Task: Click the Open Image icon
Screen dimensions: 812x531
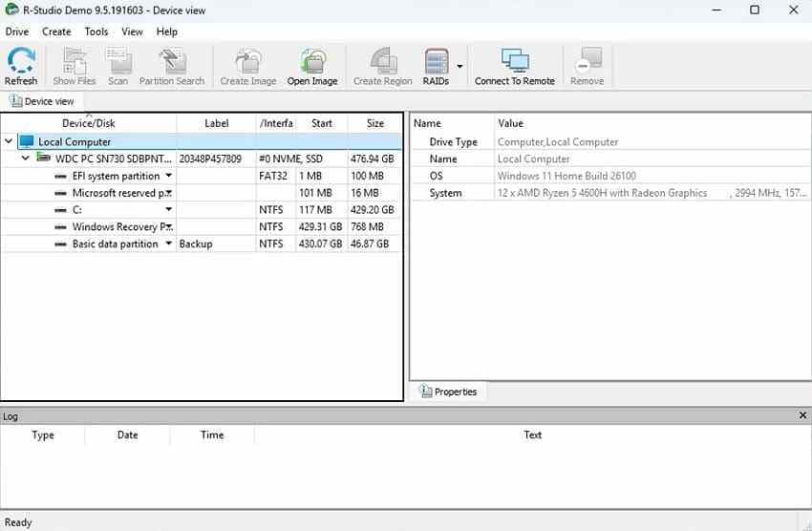Action: pyautogui.click(x=312, y=60)
